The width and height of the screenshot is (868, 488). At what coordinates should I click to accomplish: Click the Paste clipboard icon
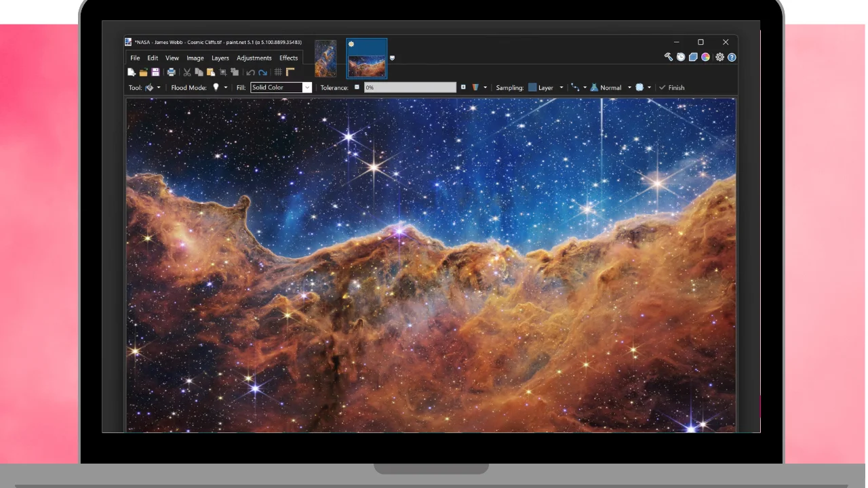click(x=211, y=73)
